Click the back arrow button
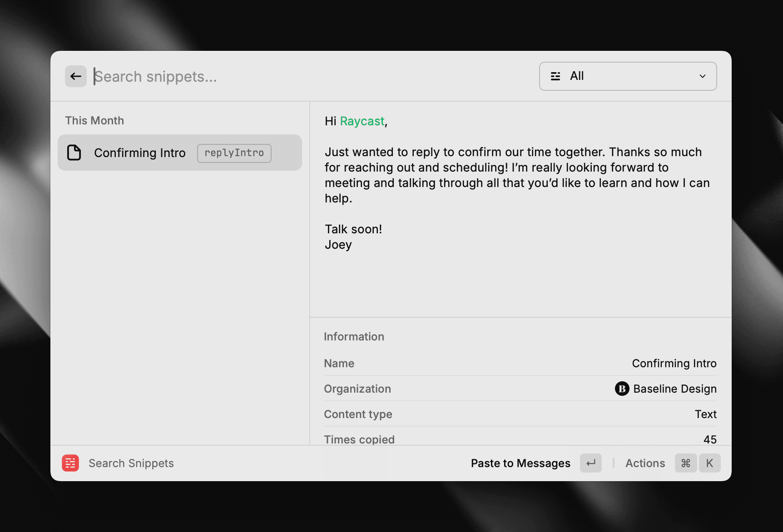The height and width of the screenshot is (532, 783). (76, 76)
